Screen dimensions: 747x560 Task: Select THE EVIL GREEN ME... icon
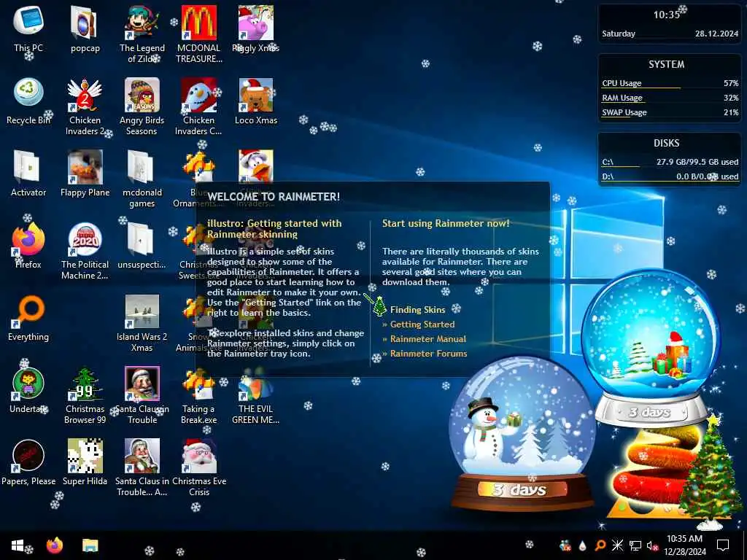[256, 396]
